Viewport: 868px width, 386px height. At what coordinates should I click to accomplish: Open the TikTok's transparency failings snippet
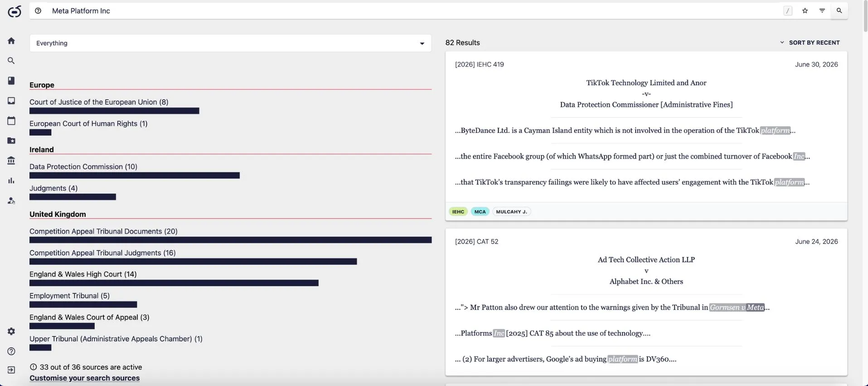coord(632,182)
